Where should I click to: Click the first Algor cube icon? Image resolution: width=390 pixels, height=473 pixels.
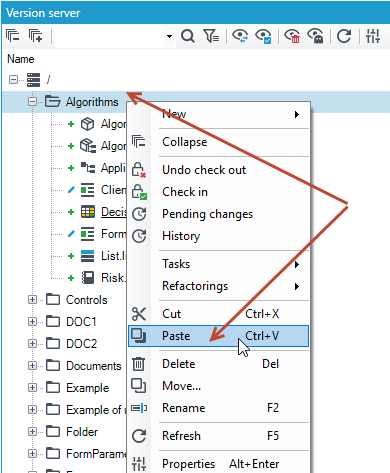[87, 124]
